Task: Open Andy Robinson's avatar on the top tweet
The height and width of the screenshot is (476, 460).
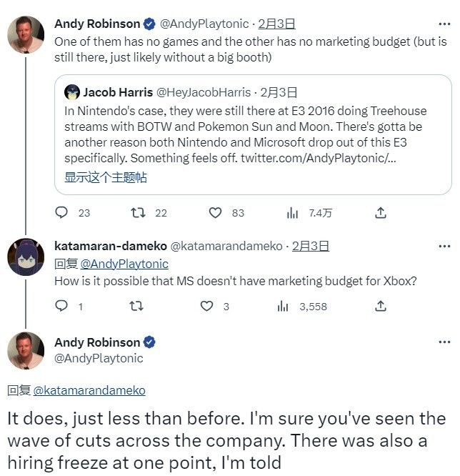Action: pyautogui.click(x=26, y=34)
